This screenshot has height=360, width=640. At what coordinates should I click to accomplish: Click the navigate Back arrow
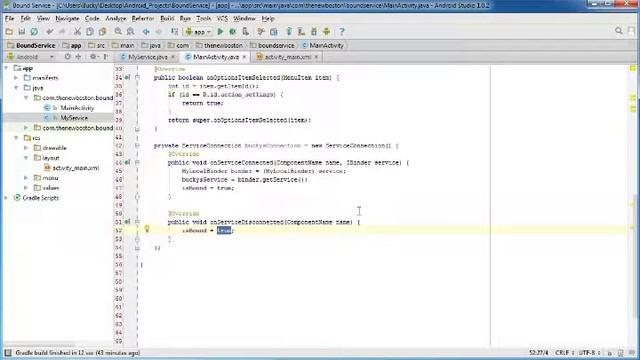pyautogui.click(x=146, y=31)
